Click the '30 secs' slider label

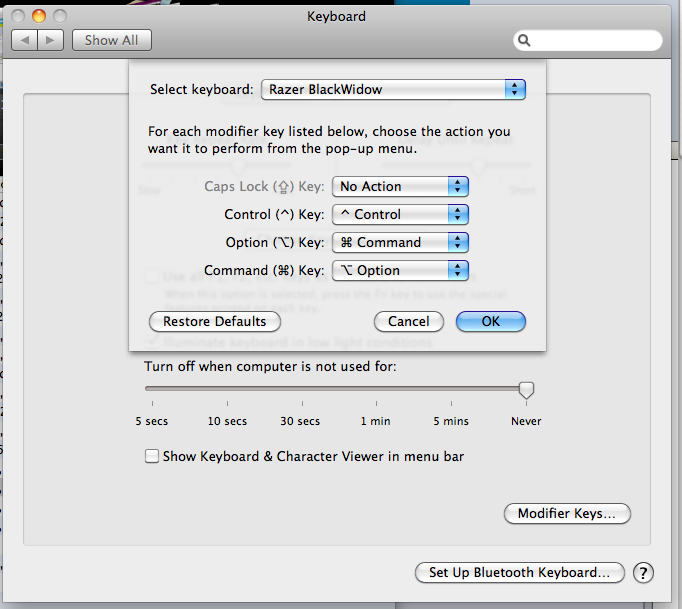tap(300, 421)
